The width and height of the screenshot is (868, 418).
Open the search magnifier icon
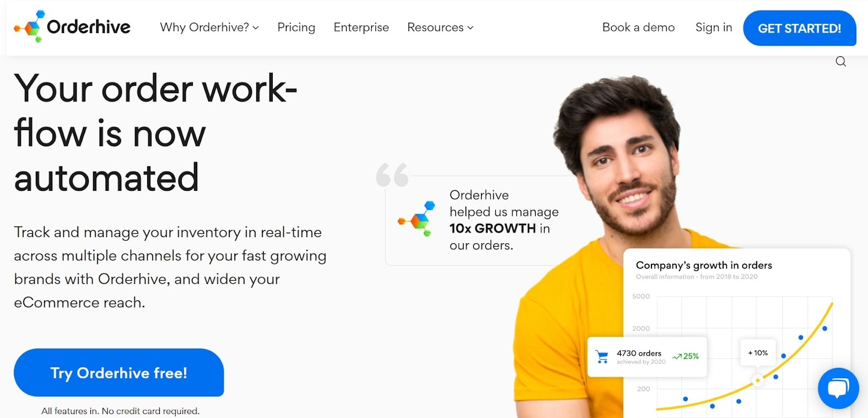click(x=840, y=61)
